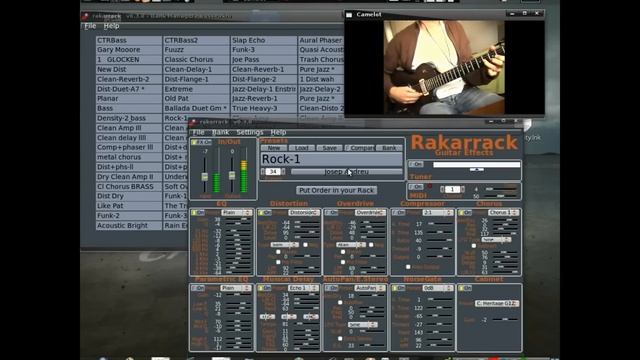The width and height of the screenshot is (640, 360).
Task: Open the File menu in the rakarrack main window
Action: click(198, 132)
